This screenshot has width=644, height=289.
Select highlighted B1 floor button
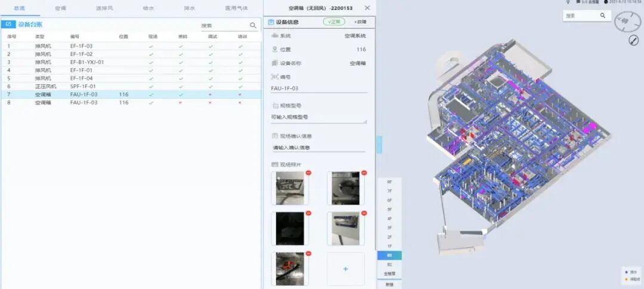[x=389, y=256]
